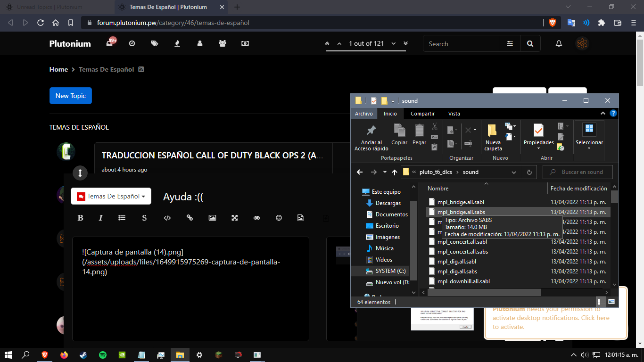Insert a link in composer
The height and width of the screenshot is (362, 644).
(190, 218)
